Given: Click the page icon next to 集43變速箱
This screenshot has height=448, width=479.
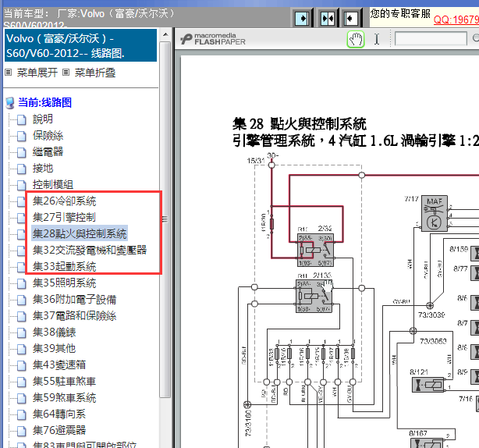Looking at the screenshot, I should (21, 365).
